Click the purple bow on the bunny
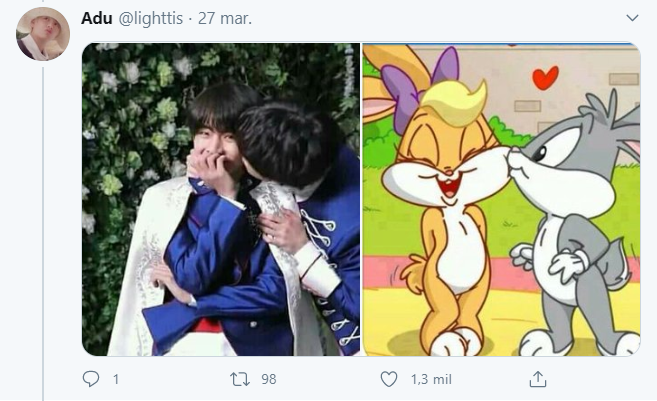The width and height of the screenshot is (657, 401). [419, 84]
